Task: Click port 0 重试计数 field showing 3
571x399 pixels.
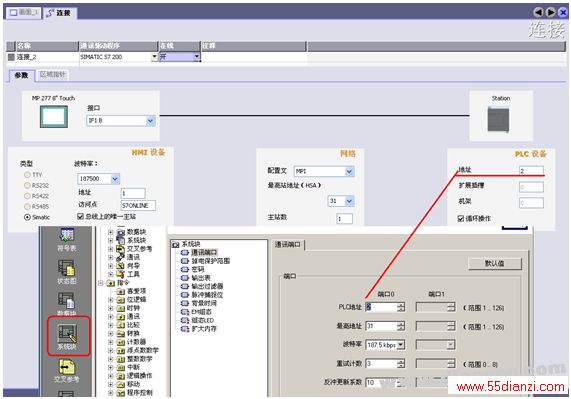Action: [381, 363]
